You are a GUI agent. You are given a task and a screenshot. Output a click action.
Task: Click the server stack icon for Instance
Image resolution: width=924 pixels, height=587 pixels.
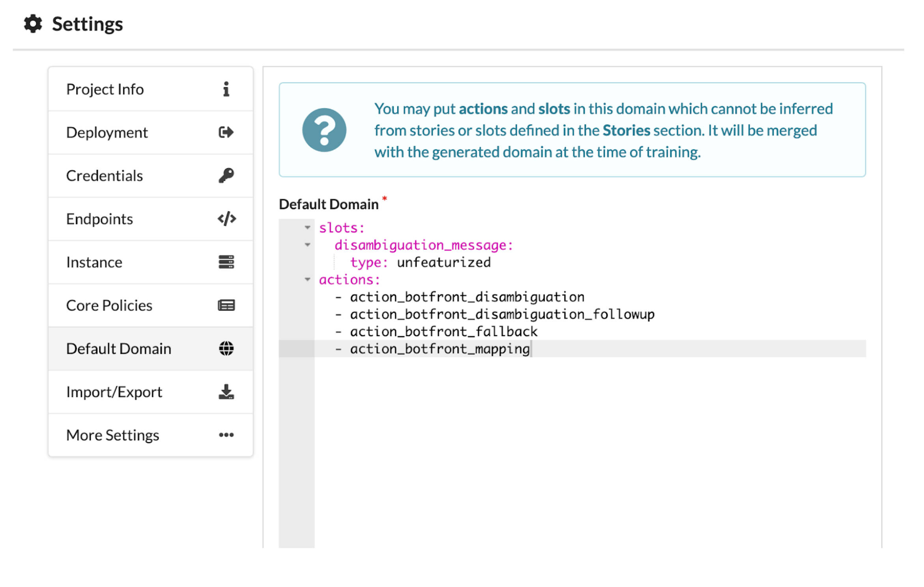226,262
